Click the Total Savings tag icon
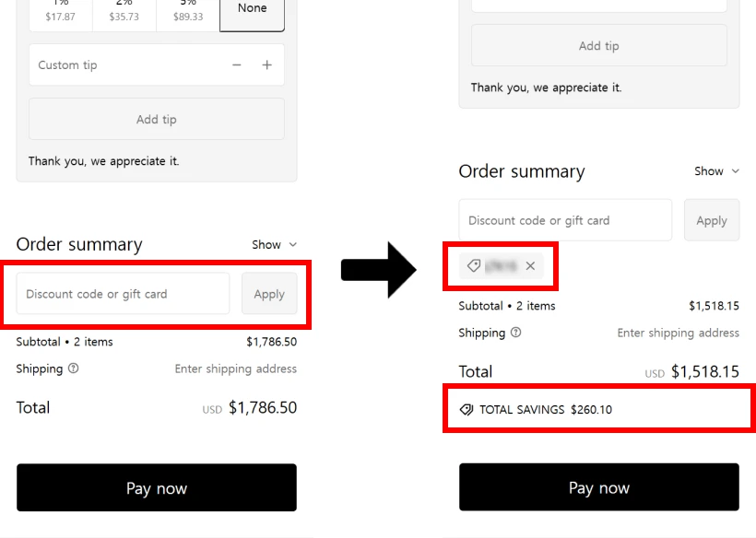Screen dimensions: 756x538 467,410
